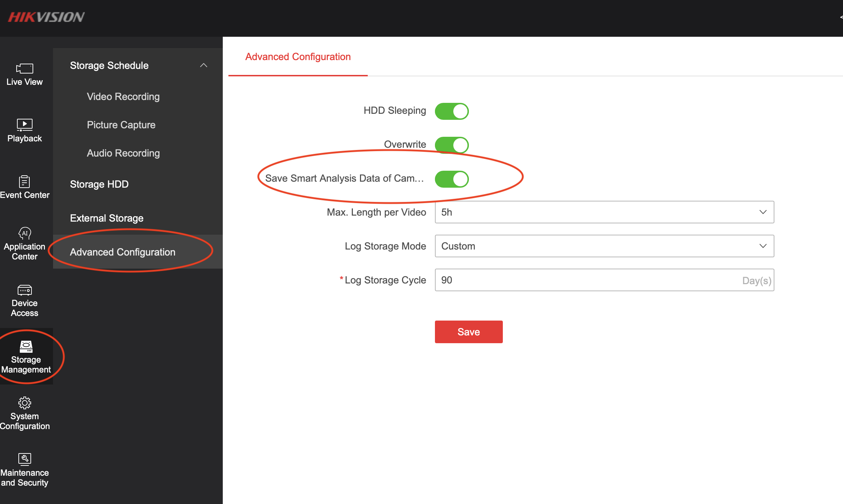Click the Hikvision logo
This screenshot has width=843, height=504.
click(46, 17)
